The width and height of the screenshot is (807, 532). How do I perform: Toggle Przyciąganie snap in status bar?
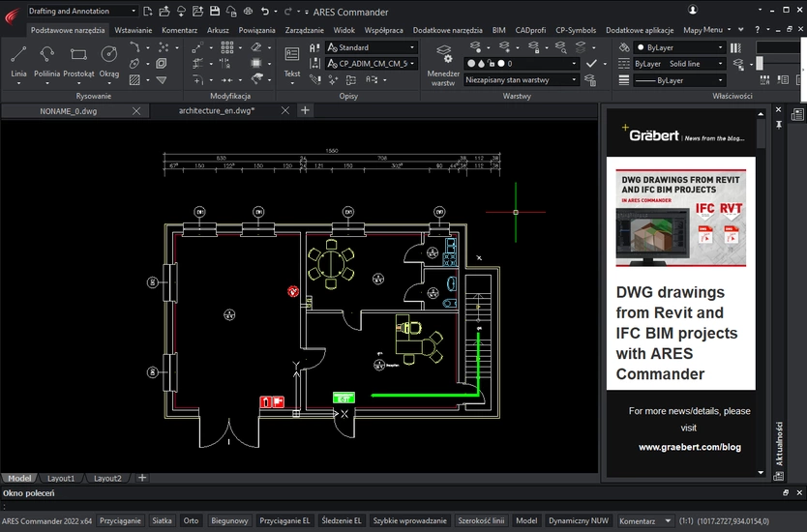(120, 520)
